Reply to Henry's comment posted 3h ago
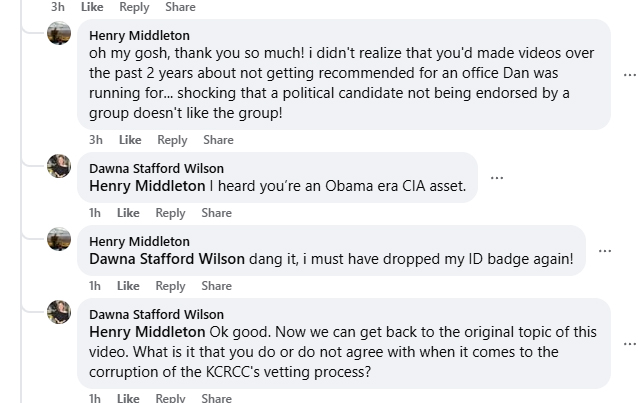The height and width of the screenshot is (403, 638). coord(172,140)
